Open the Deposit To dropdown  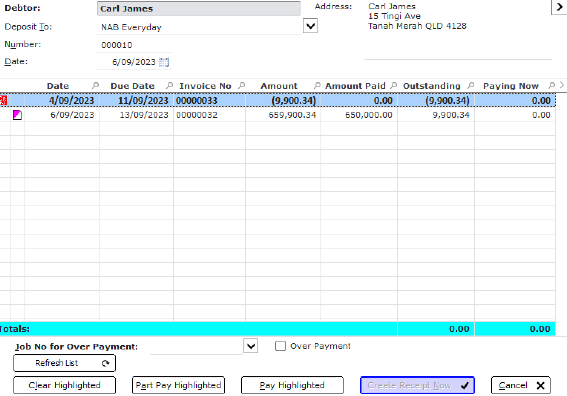coord(310,26)
